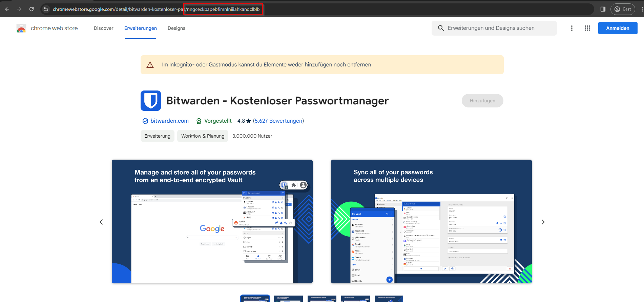Viewport: 644px width, 302px height.
Task: Open the three-dot more options menu
Action: [572, 28]
